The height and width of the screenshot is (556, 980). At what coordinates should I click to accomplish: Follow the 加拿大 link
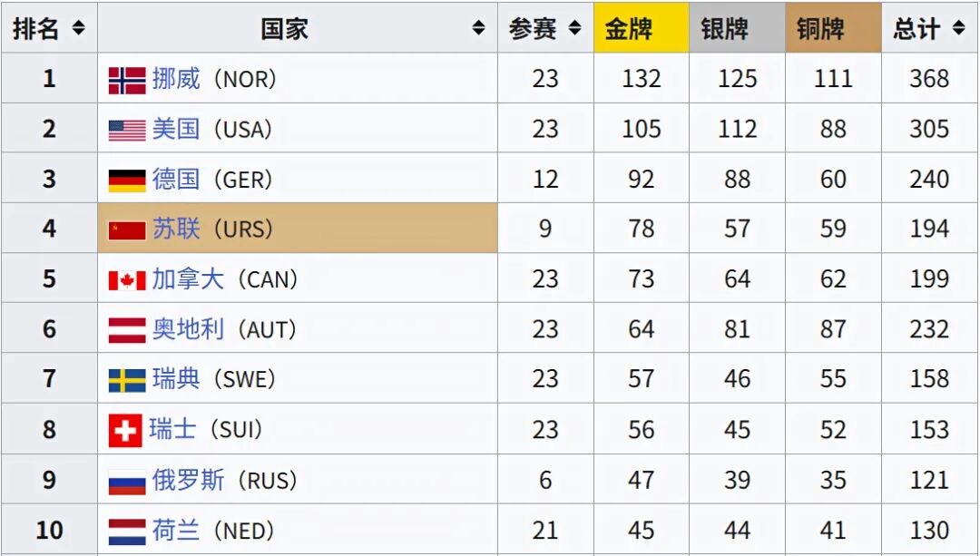[188, 278]
